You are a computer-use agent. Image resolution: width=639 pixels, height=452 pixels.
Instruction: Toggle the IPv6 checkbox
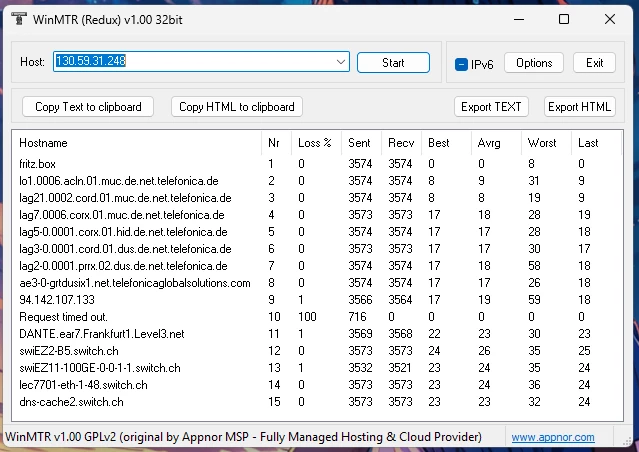pyautogui.click(x=461, y=64)
